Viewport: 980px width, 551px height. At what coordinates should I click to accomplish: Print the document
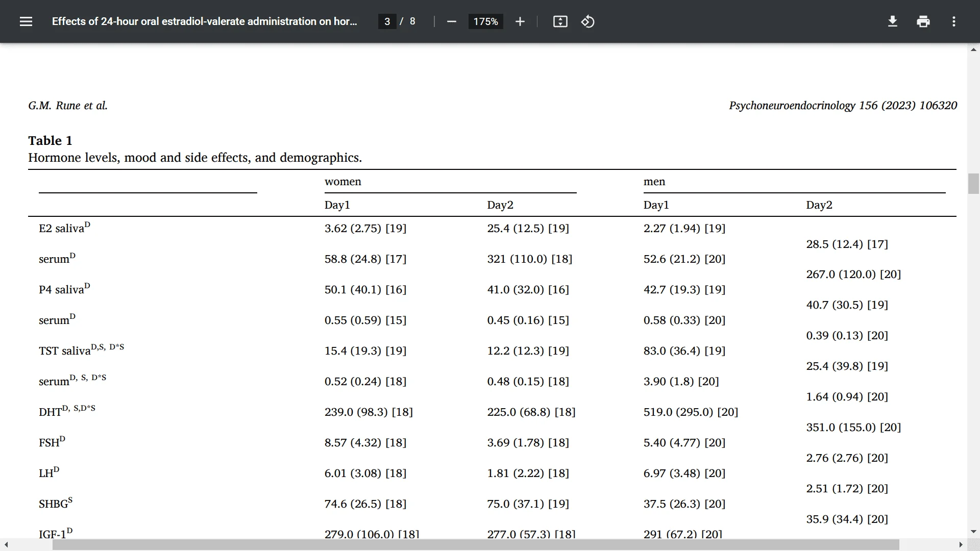coord(923,21)
